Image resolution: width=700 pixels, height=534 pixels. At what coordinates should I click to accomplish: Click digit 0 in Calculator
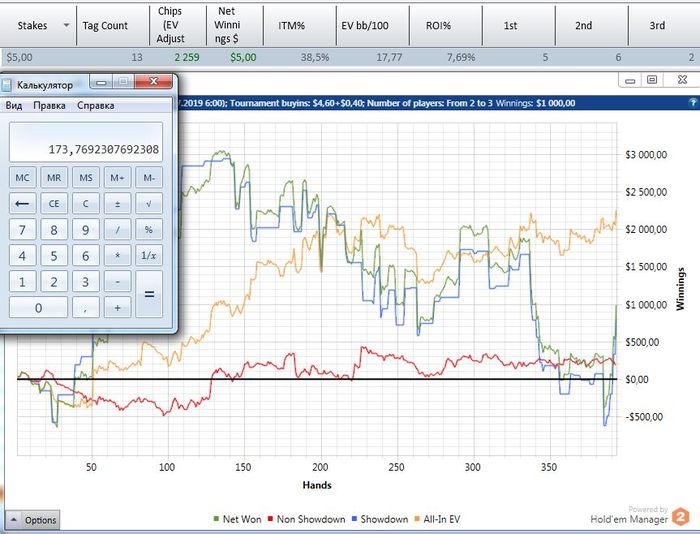[x=38, y=307]
